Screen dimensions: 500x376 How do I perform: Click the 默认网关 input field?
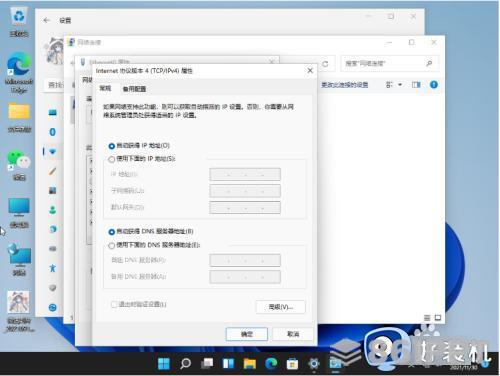tap(245, 208)
